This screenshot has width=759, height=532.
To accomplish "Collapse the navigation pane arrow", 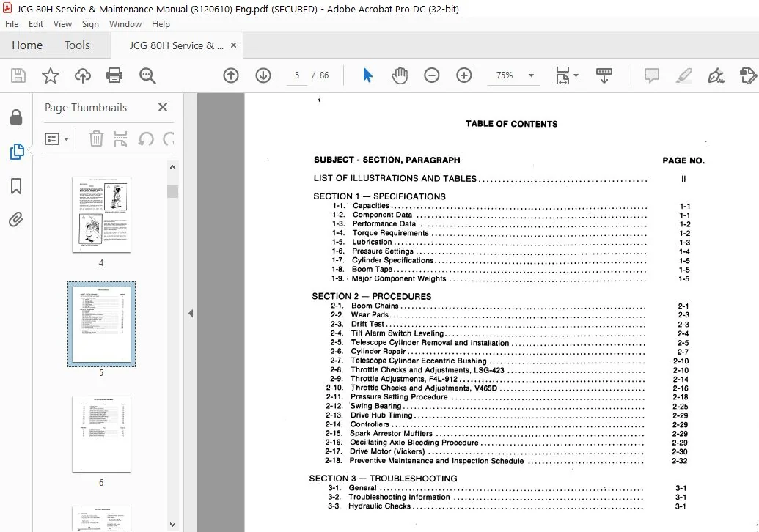I will click(x=191, y=314).
